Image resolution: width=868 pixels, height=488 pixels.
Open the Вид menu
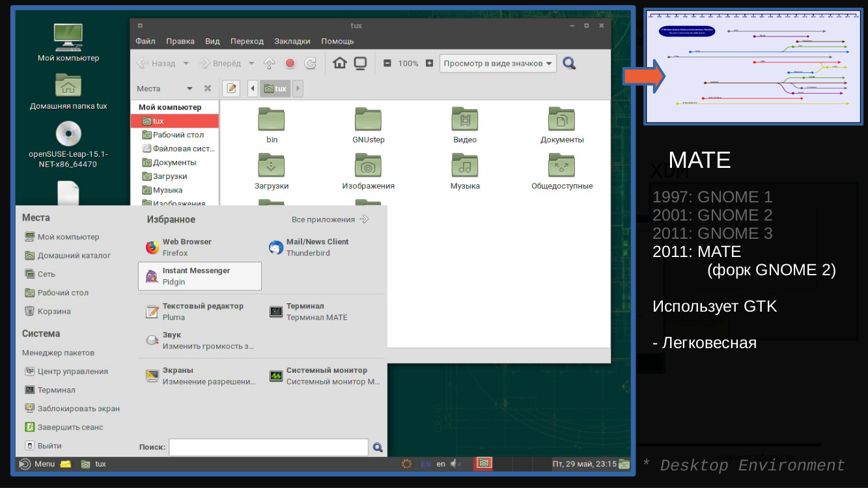pos(212,41)
